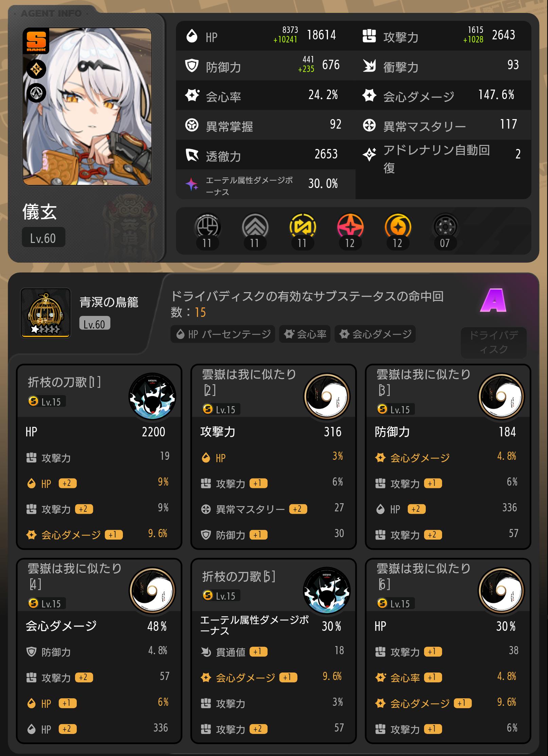
Task: Click the orange chain attack skill icon
Action: (x=398, y=227)
